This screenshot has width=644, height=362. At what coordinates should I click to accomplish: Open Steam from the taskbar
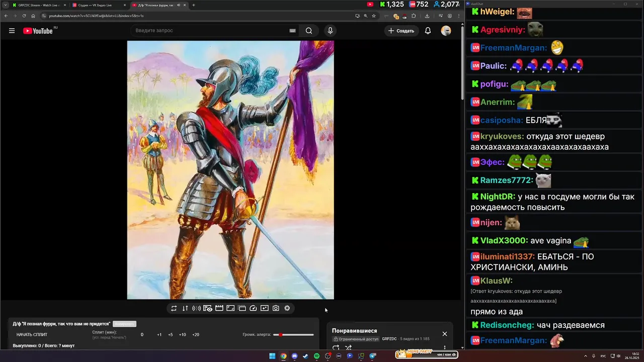click(305, 356)
